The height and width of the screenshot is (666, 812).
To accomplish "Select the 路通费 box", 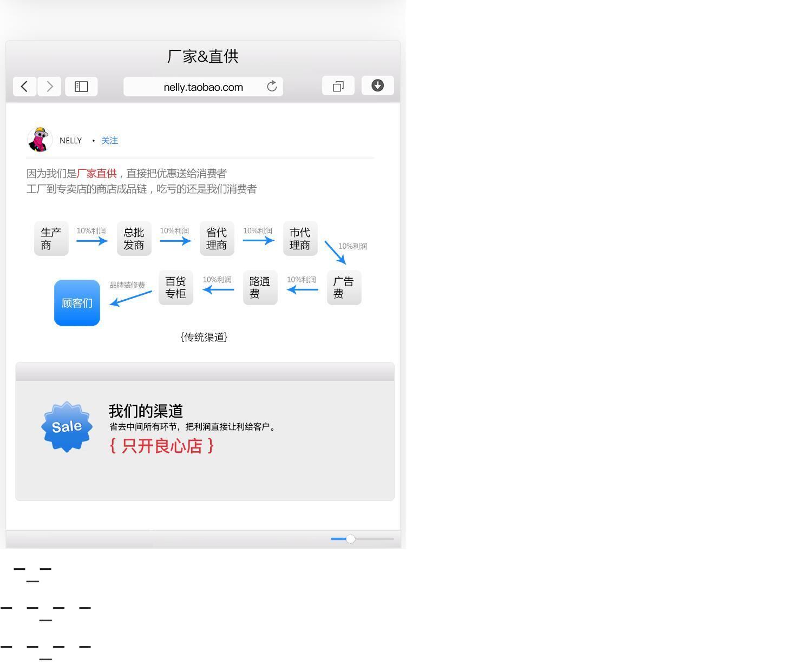I will pyautogui.click(x=260, y=288).
